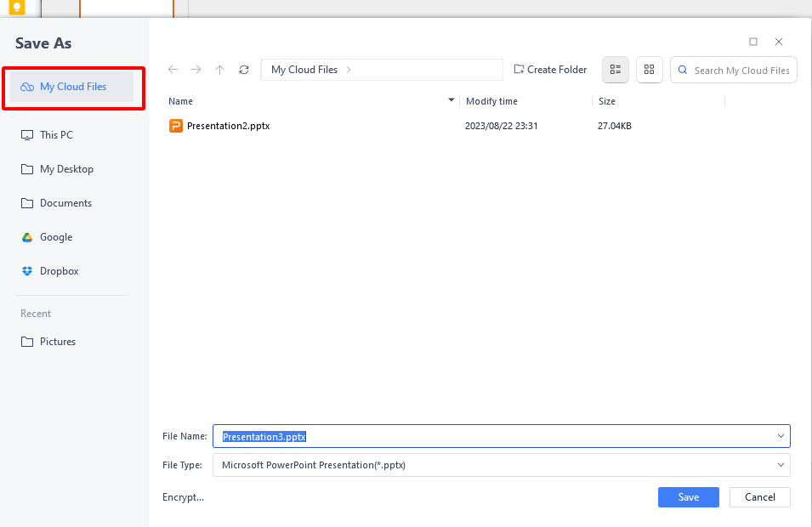Viewport: 812px width, 527px height.
Task: Go up one folder level
Action: 220,70
